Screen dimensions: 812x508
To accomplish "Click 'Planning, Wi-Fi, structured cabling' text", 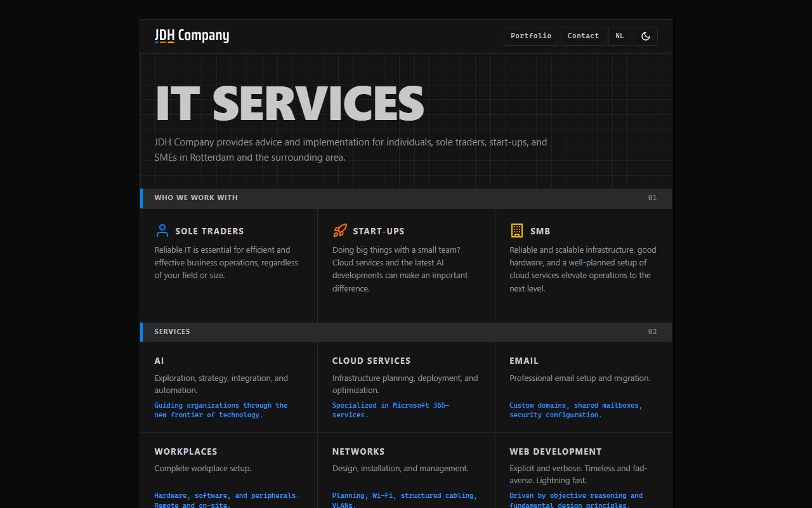I will (x=405, y=500).
